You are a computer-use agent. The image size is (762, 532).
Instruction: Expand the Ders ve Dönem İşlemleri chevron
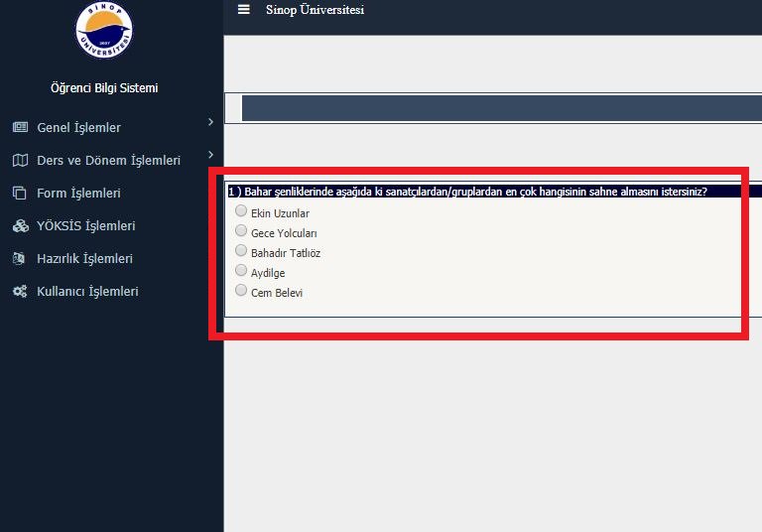click(x=210, y=155)
